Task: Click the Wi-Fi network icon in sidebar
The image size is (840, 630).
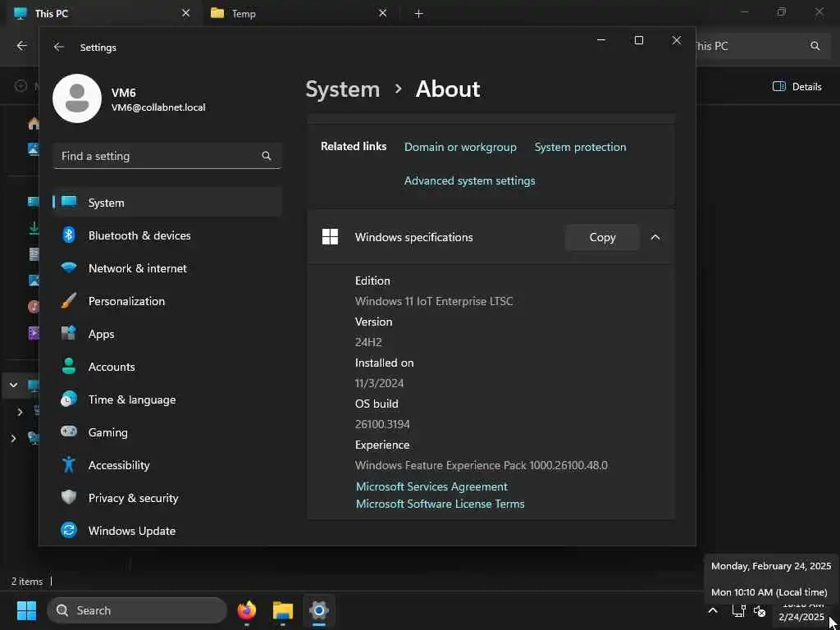Action: pos(69,268)
